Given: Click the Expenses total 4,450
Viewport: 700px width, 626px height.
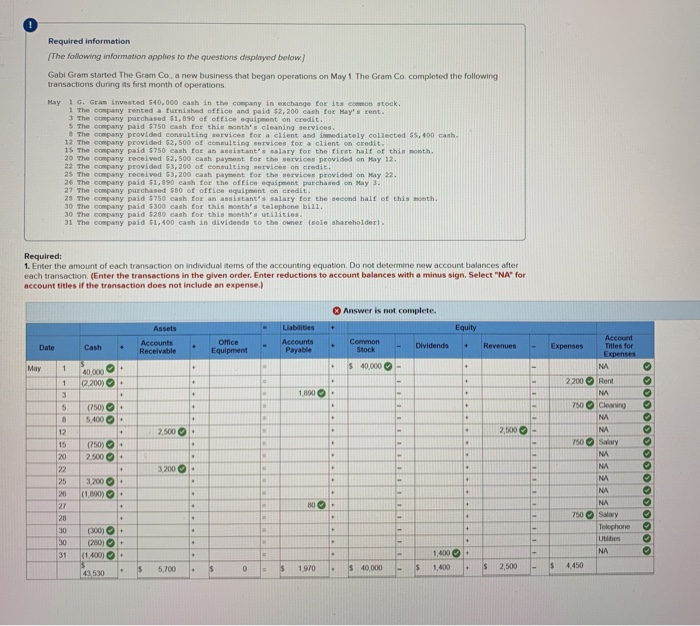Looking at the screenshot, I should pos(574,565).
